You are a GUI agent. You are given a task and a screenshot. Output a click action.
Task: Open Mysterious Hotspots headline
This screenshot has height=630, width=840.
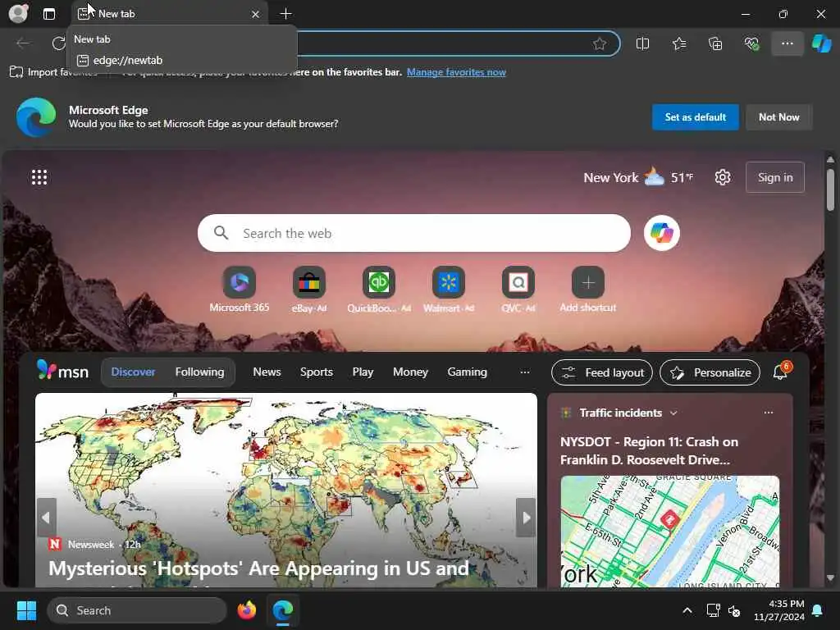tap(258, 568)
